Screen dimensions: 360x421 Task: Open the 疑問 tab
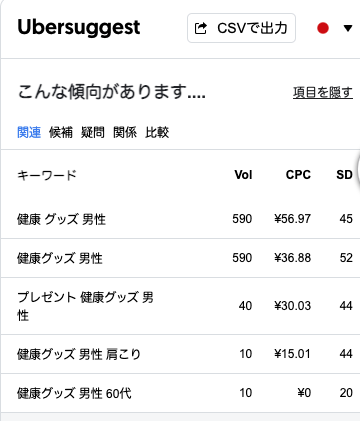93,132
